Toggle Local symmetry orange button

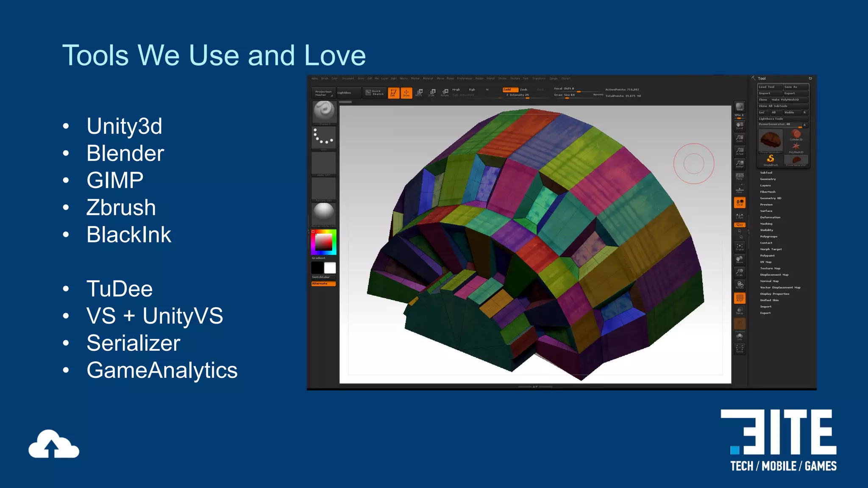click(x=740, y=202)
